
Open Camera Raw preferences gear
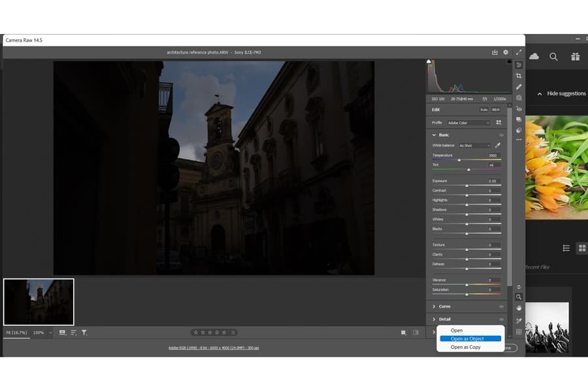(x=506, y=52)
